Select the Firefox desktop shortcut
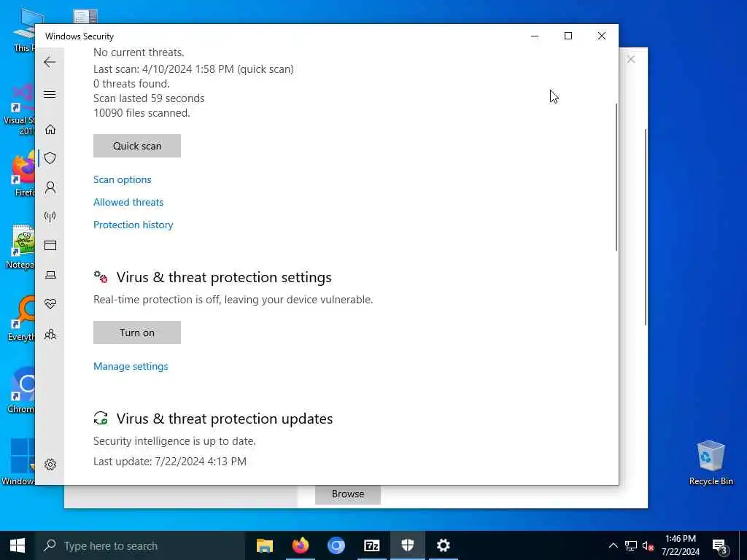747x560 pixels. click(x=23, y=175)
